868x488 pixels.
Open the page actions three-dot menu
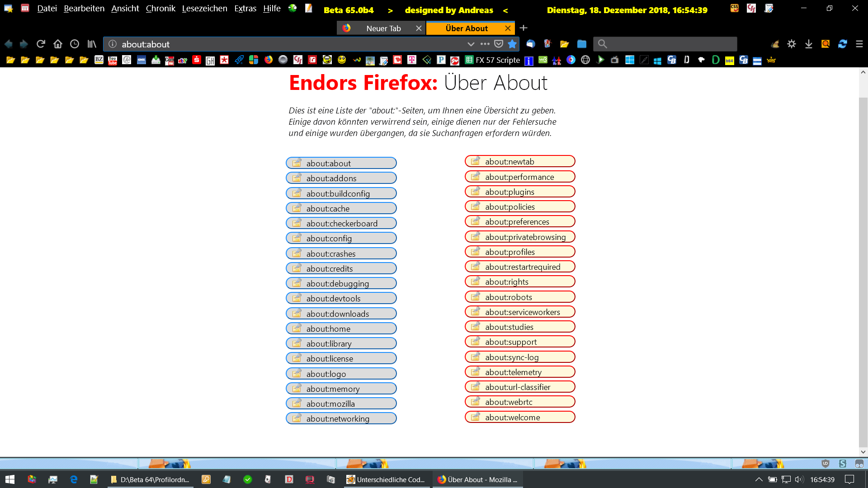pyautogui.click(x=485, y=44)
